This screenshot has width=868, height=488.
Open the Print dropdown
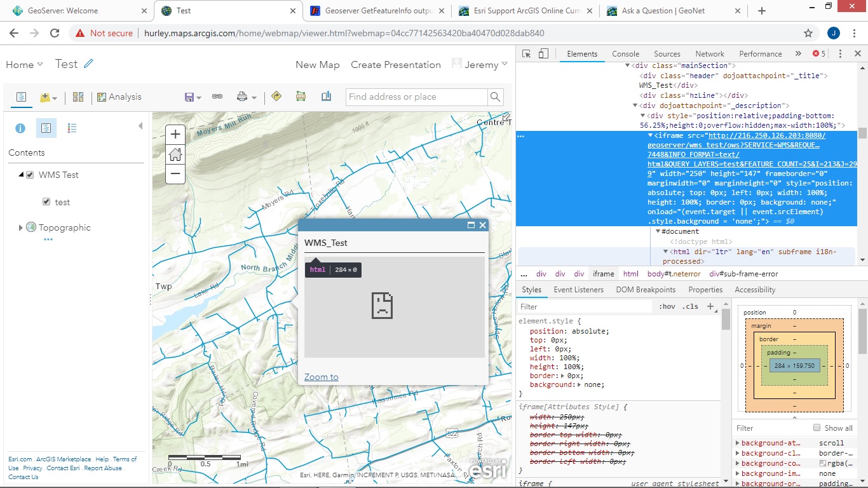point(247,97)
